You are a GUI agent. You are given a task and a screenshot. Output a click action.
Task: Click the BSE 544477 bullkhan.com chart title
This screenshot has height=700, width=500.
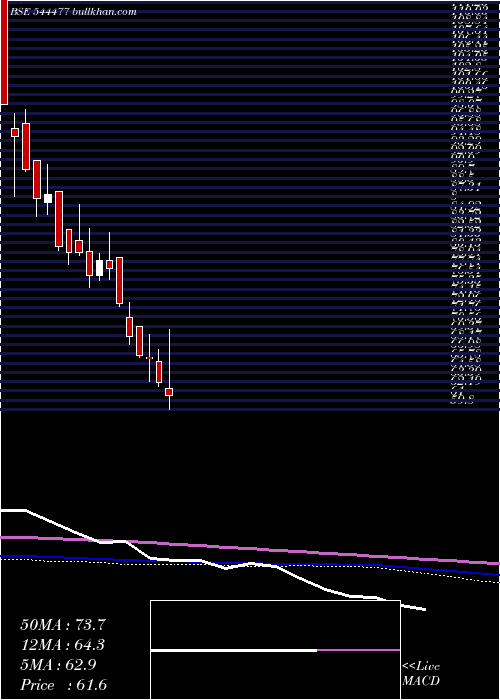click(x=73, y=12)
